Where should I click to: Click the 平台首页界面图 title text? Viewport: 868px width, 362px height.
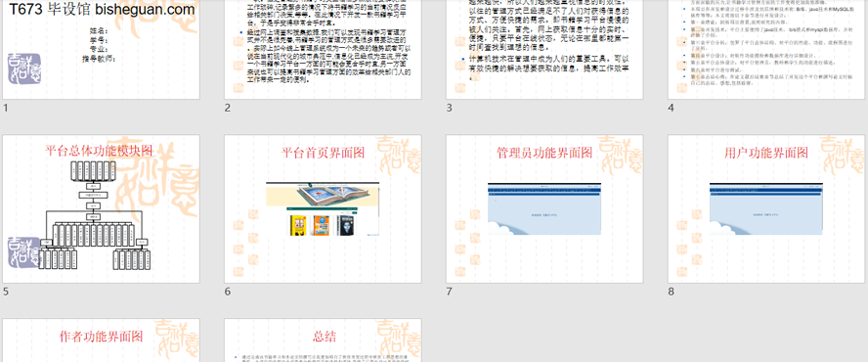click(323, 153)
